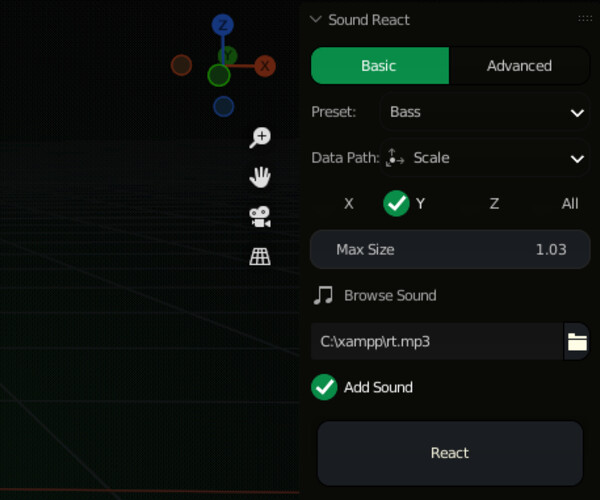The image size is (600, 500).
Task: Enable the Z axis option
Action: tap(494, 204)
